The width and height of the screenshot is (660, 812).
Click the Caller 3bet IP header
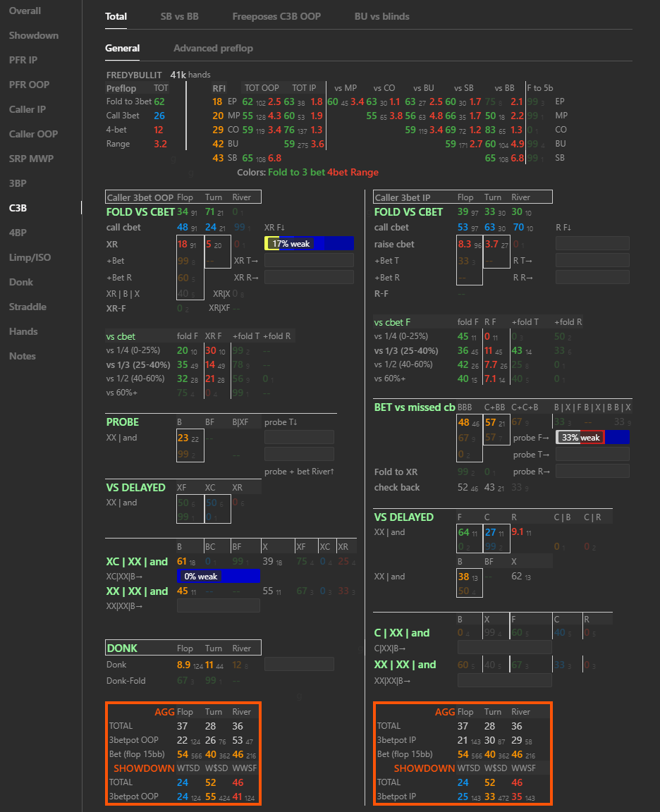click(403, 197)
